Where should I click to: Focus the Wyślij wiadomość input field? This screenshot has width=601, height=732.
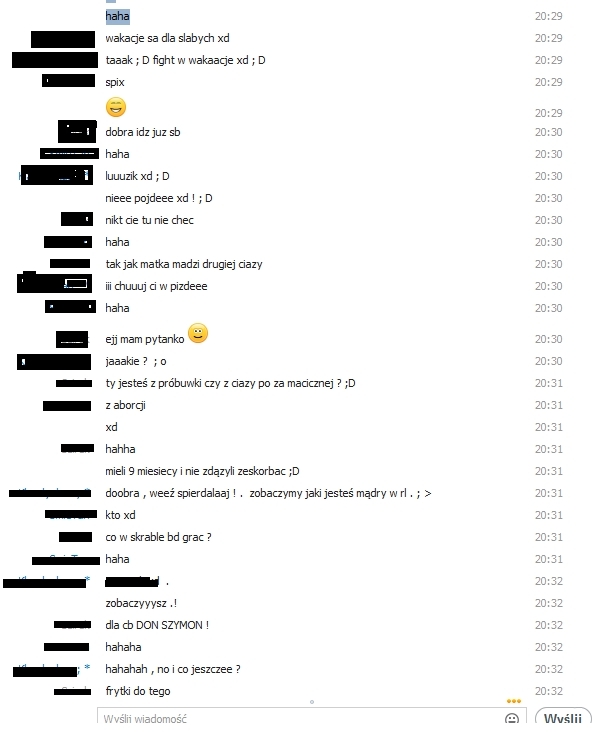tap(299, 719)
